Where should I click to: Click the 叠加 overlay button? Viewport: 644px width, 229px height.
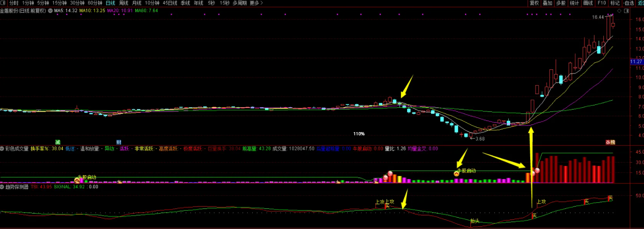548,3
